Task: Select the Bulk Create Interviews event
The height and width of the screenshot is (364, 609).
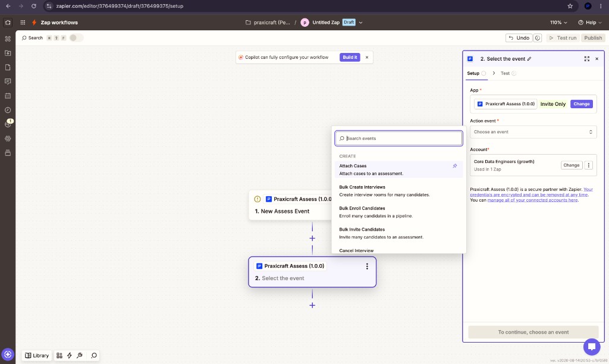Action: [x=398, y=191]
